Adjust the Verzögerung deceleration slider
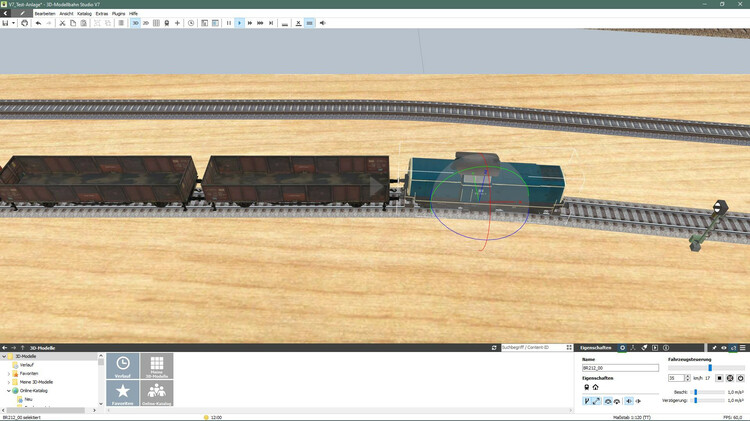Screen dimensions: 750x421 tap(695, 400)
